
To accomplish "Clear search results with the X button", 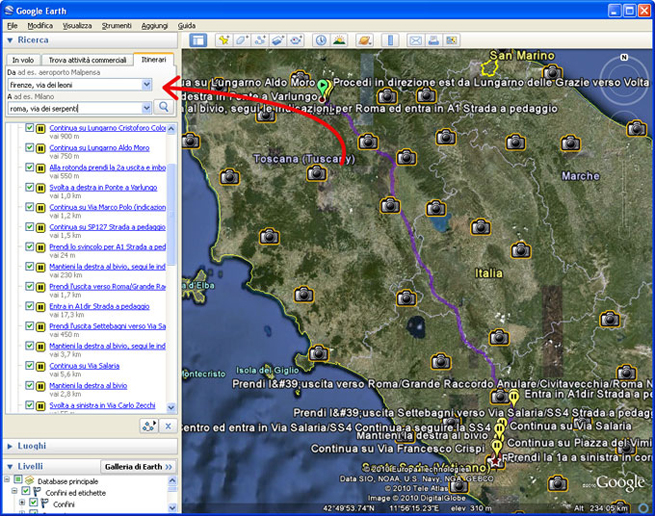I will pyautogui.click(x=168, y=426).
